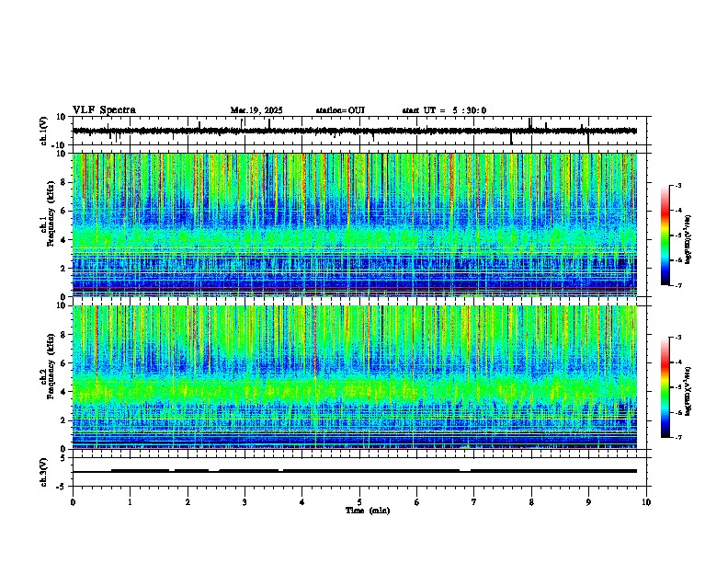Click tick label "8" on the Time axis
Image resolution: width=728 pixels, height=563 pixels.
coord(531,502)
